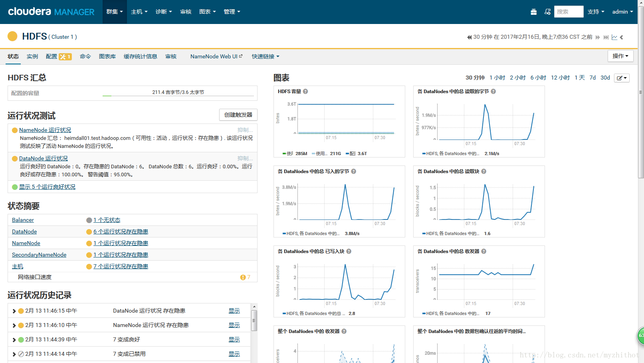Select the 30d time range
Screen dimensions: 644x363
tap(605, 78)
